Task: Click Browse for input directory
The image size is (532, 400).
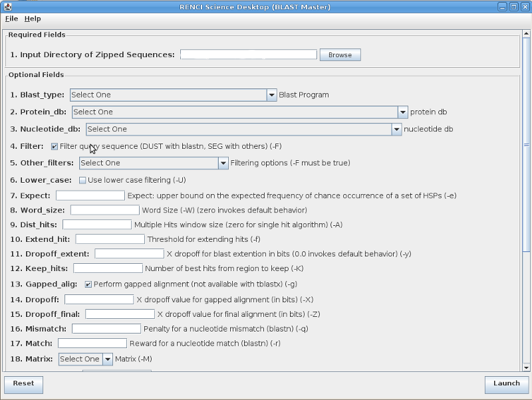Action: [x=340, y=55]
